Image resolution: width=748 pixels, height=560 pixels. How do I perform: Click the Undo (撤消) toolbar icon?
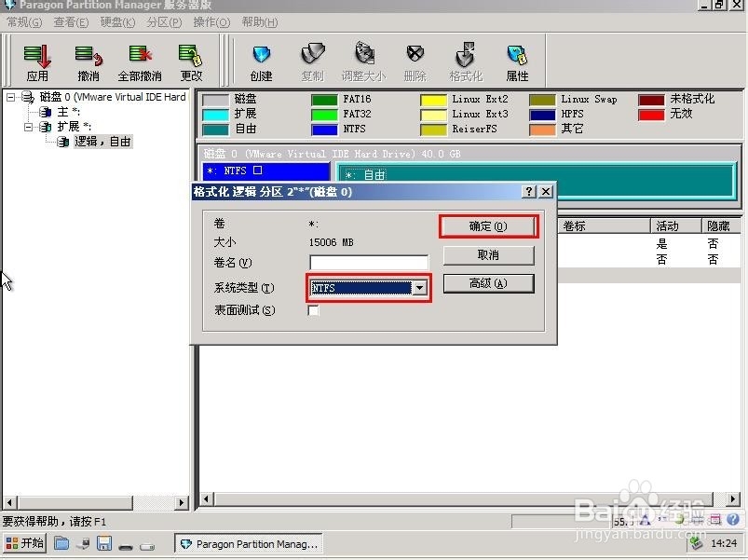[88, 62]
